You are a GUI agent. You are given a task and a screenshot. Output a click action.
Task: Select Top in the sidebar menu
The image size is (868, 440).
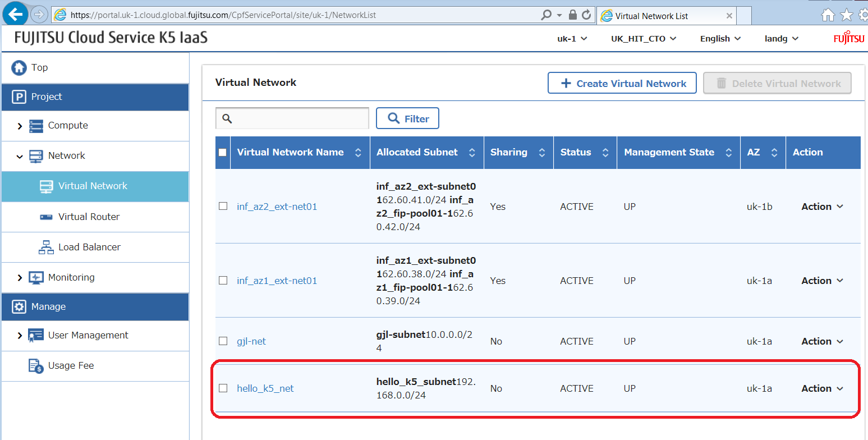95,67
